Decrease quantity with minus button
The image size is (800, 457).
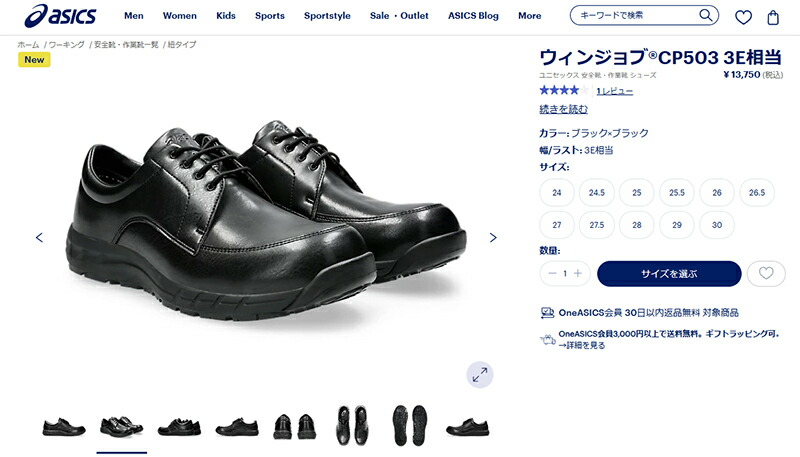click(552, 273)
